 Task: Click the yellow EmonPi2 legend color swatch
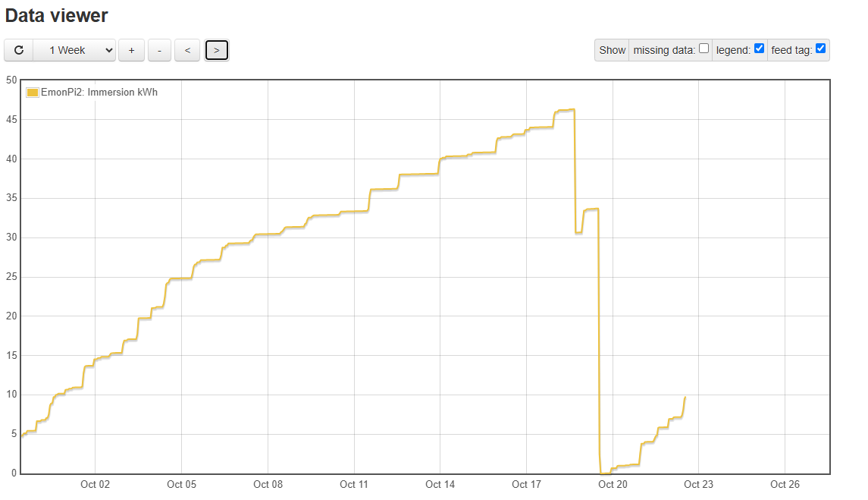33,93
